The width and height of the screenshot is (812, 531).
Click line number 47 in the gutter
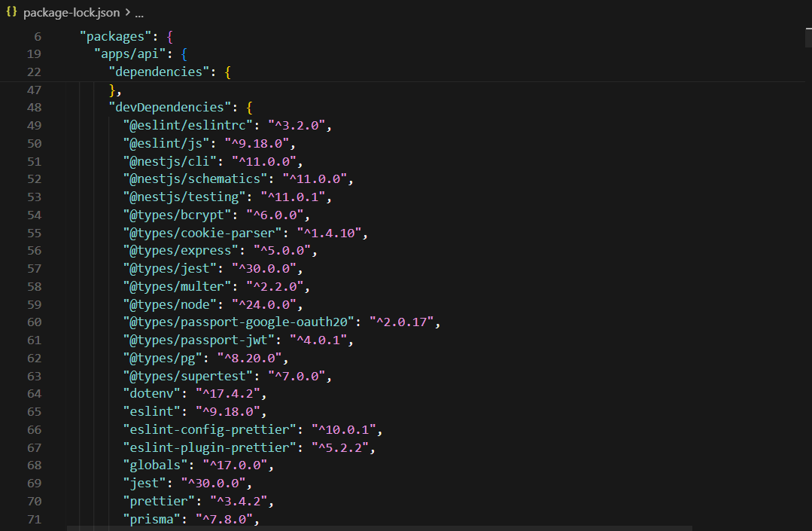tap(34, 90)
